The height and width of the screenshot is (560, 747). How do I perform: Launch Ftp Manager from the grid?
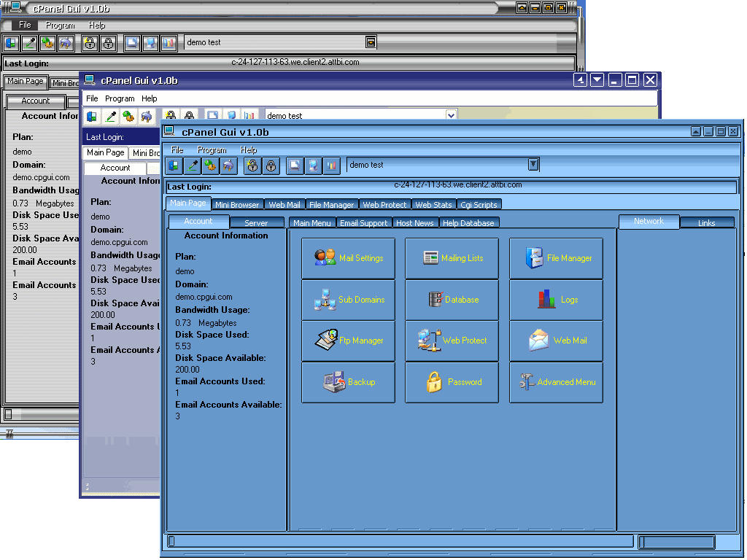(348, 341)
